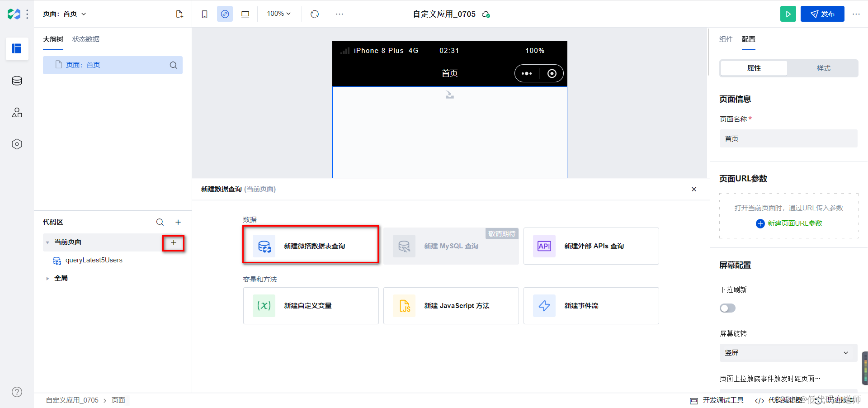Add new item in code area header
This screenshot has width=868, height=408.
pyautogui.click(x=178, y=222)
